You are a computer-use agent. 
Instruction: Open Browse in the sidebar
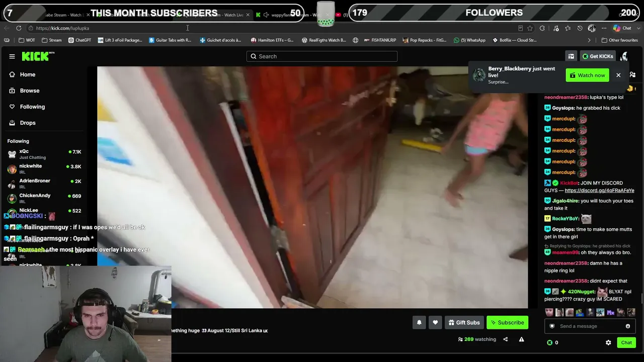[x=30, y=90]
